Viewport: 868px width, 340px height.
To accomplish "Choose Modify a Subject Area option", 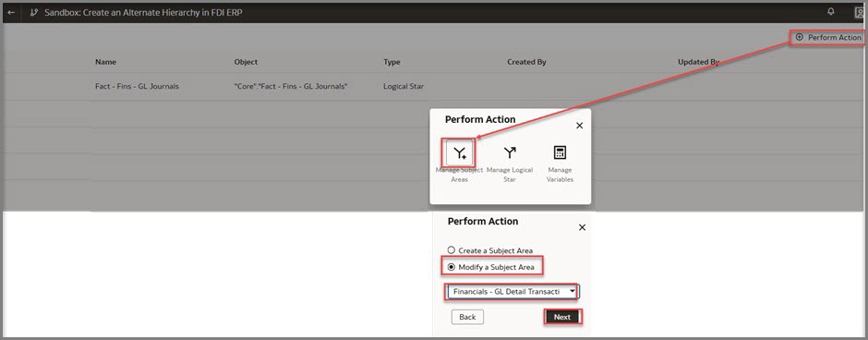I will pyautogui.click(x=491, y=267).
